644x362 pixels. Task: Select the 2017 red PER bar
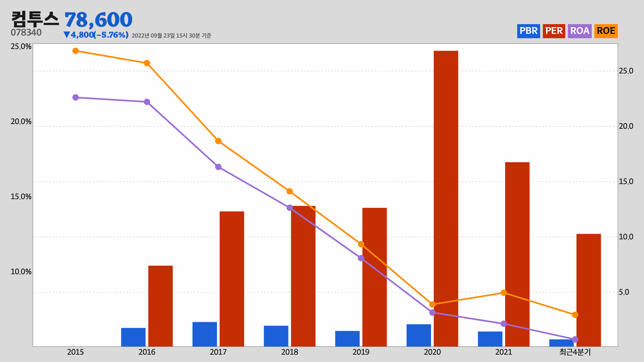tap(232, 279)
